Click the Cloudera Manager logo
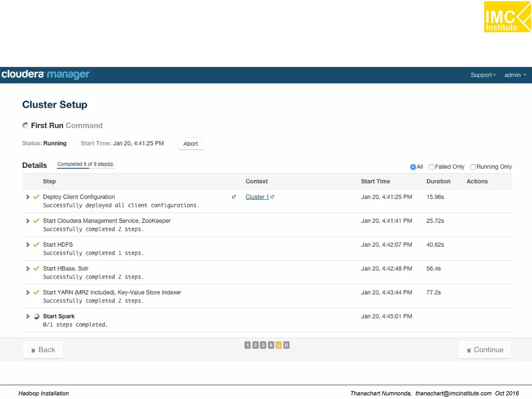Image resolution: width=532 pixels, height=399 pixels. coord(45,75)
